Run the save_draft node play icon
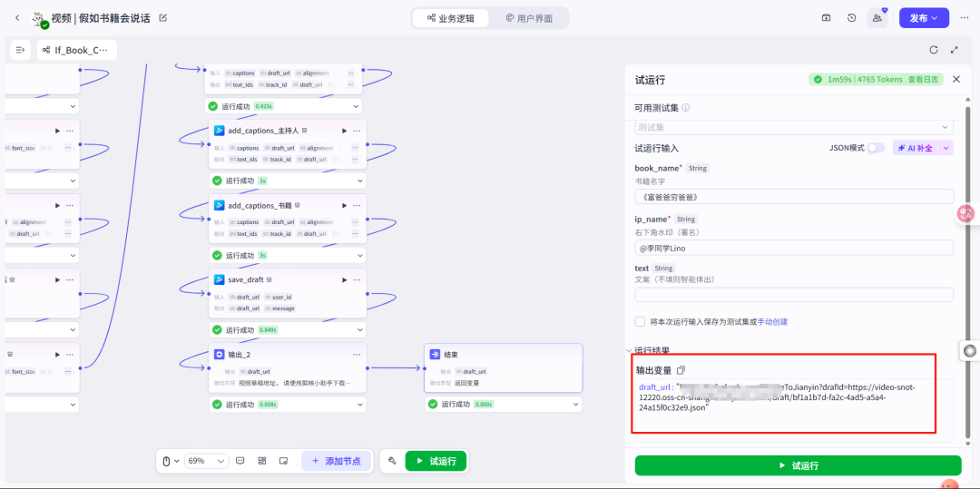Image resolution: width=980 pixels, height=489 pixels. tap(344, 279)
